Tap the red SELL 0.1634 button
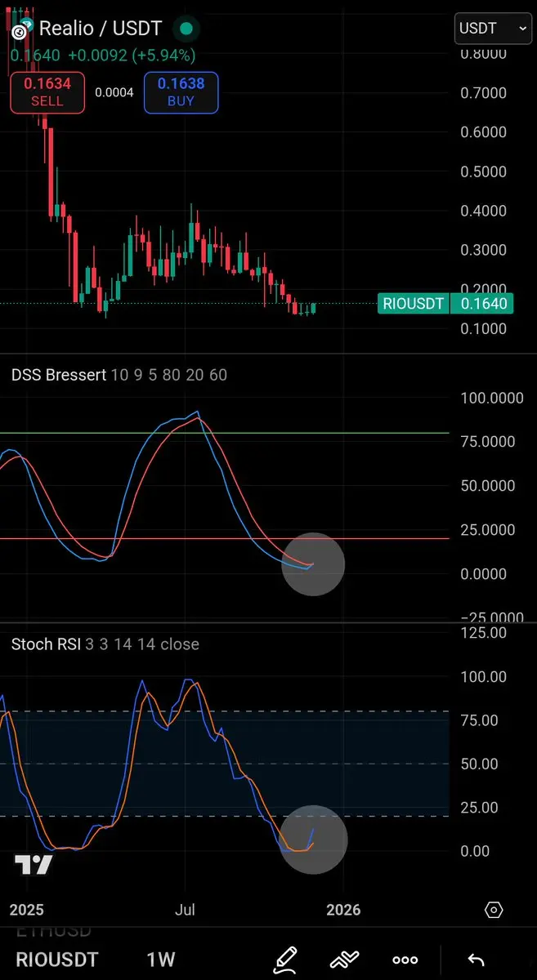The height and width of the screenshot is (980, 537). pyautogui.click(x=47, y=92)
